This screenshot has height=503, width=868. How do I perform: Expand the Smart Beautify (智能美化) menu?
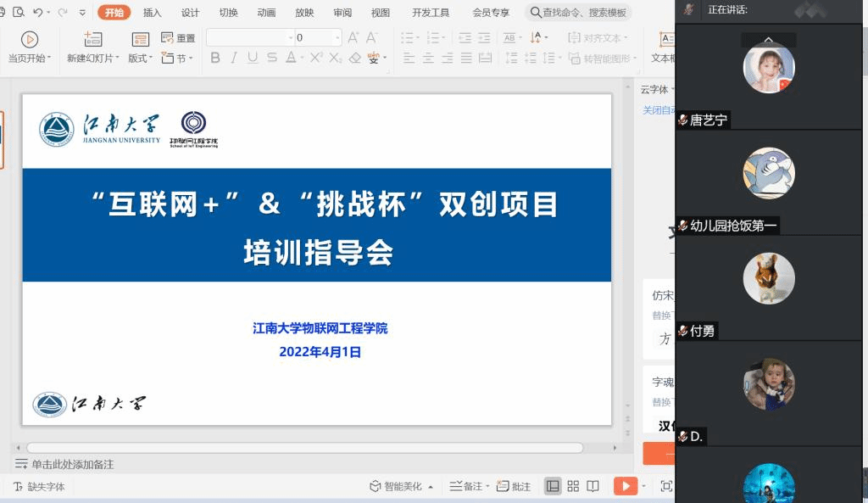pyautogui.click(x=401, y=486)
